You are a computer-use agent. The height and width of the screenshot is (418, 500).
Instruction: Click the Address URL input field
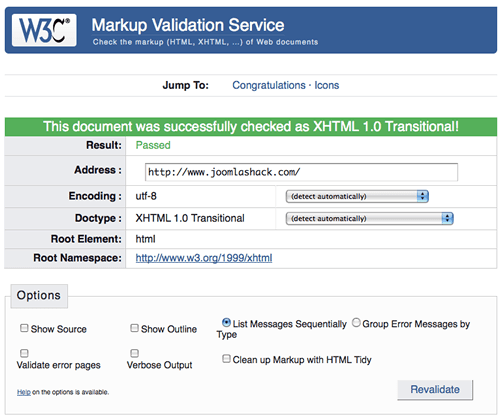(x=301, y=172)
